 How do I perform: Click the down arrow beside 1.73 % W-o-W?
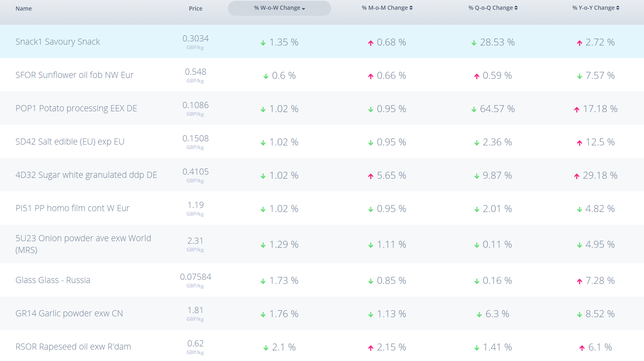(x=263, y=281)
